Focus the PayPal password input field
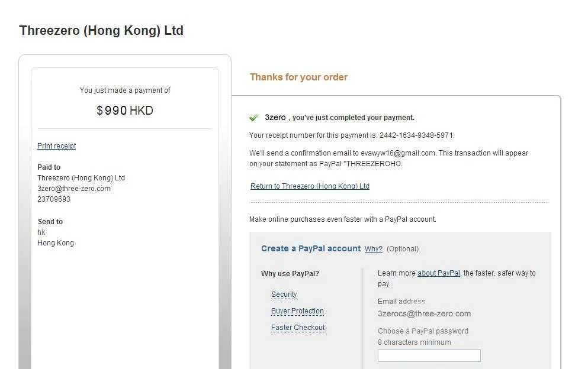Viewport: 588px width, 369px height. click(429, 355)
